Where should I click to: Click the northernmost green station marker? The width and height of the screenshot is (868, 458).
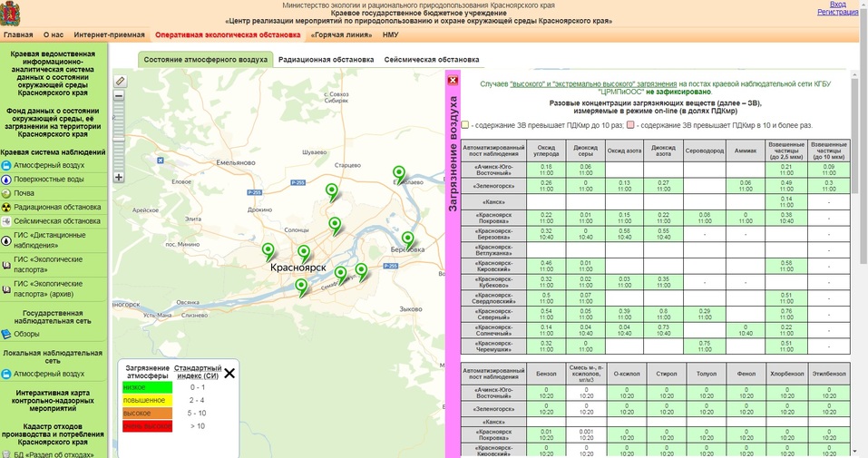click(x=398, y=173)
